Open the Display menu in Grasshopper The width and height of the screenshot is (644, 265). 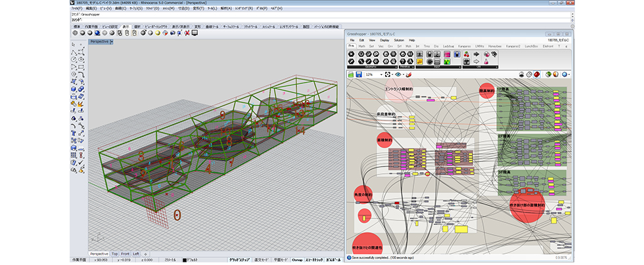coord(384,40)
